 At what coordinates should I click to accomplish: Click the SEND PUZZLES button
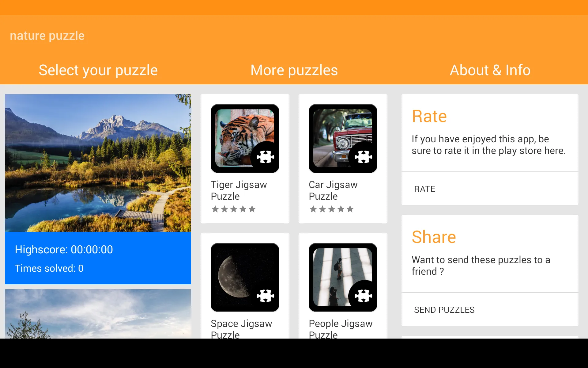pos(444,309)
